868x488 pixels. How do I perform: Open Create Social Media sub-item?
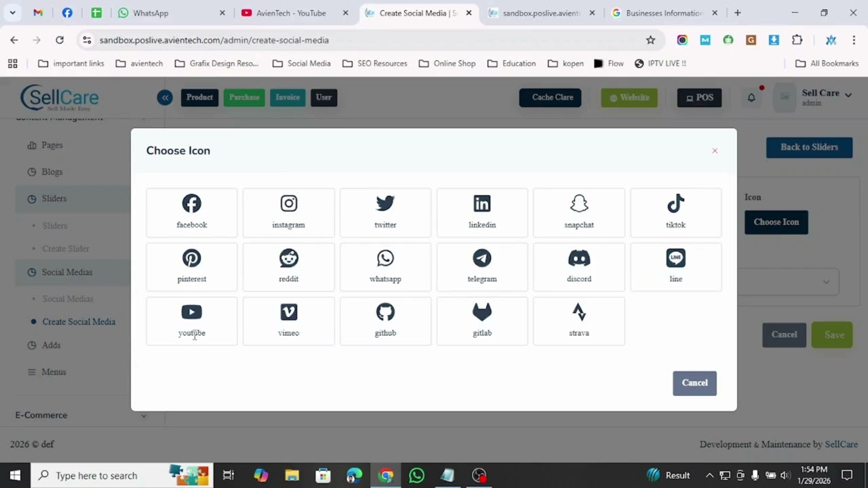pos(79,322)
